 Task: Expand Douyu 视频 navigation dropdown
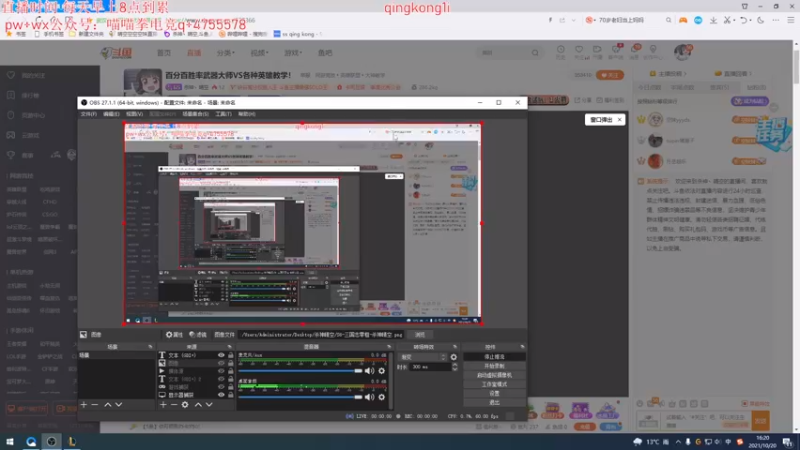pos(259,53)
